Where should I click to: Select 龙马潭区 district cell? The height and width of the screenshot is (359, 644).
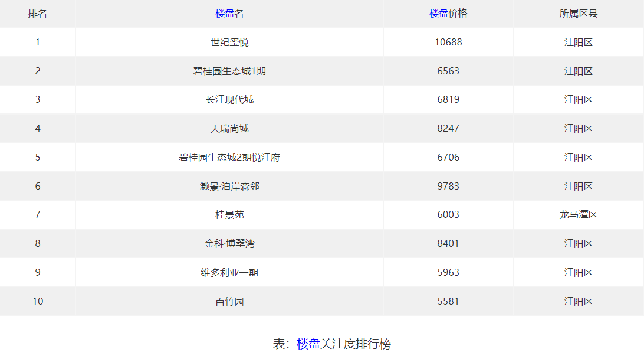coord(579,215)
